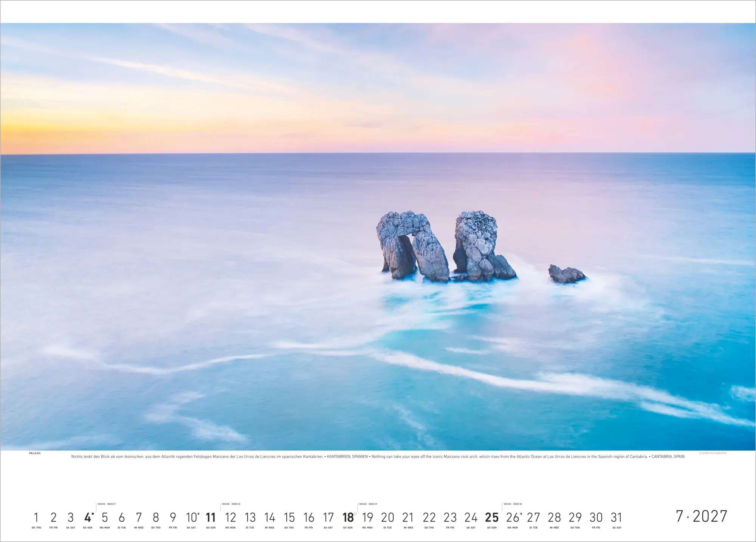Select date 5 in the calendar row

click(x=105, y=517)
